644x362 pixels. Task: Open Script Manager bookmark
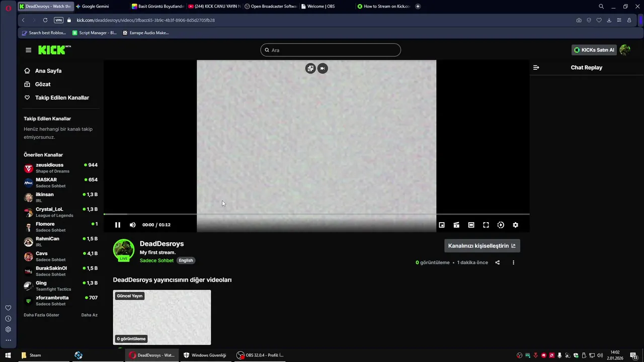pyautogui.click(x=95, y=33)
